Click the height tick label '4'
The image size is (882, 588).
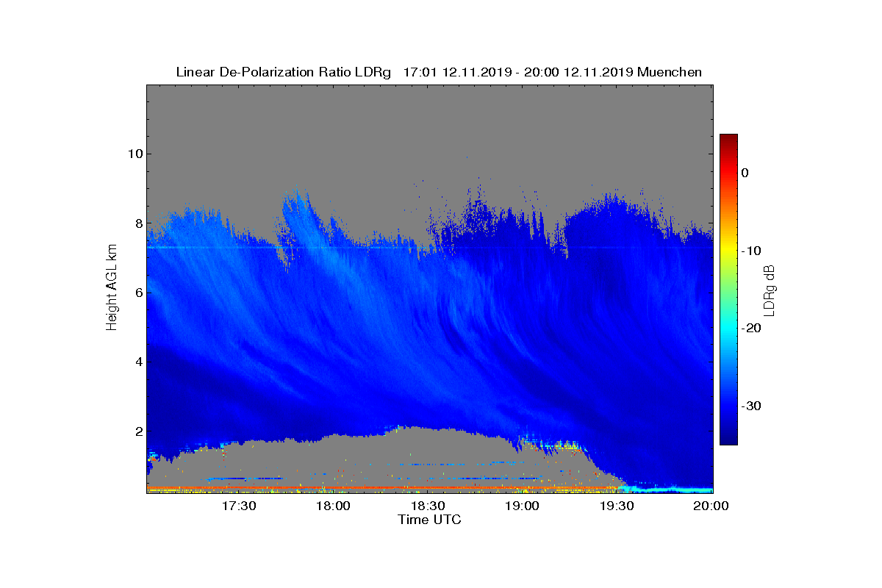[138, 362]
